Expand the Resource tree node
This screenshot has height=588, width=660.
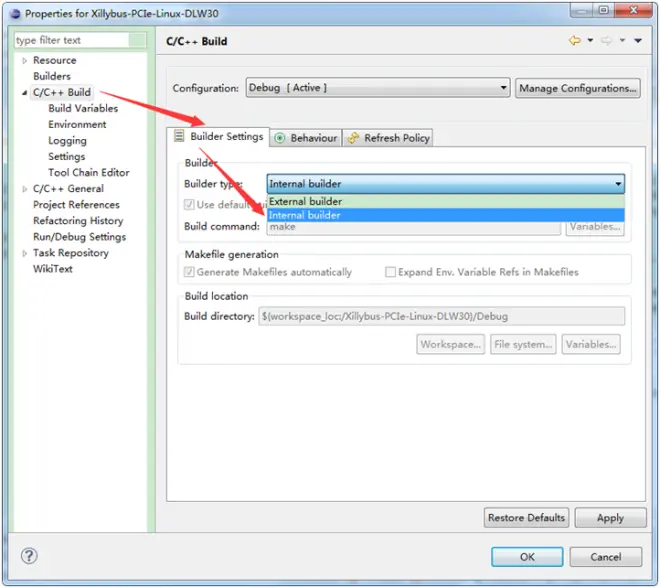pos(24,61)
